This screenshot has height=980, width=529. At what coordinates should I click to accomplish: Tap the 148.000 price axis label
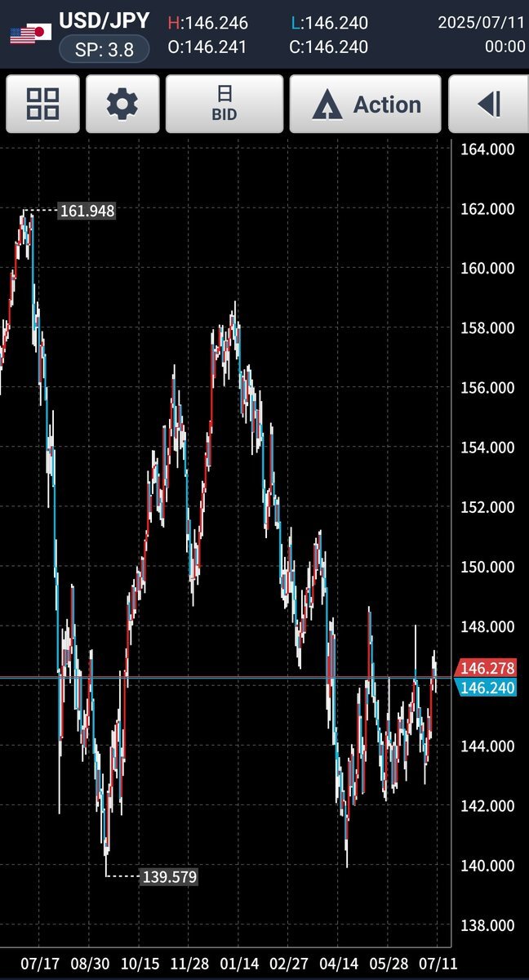[487, 626]
